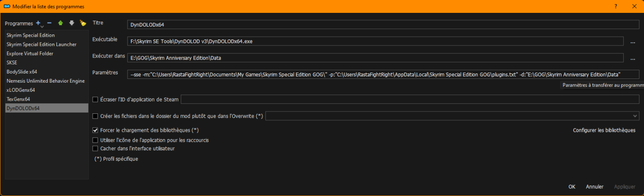This screenshot has width=644, height=196.
Task: Uncheck 'Forcer le chargement des bibliothèques'
Action: [x=95, y=130]
